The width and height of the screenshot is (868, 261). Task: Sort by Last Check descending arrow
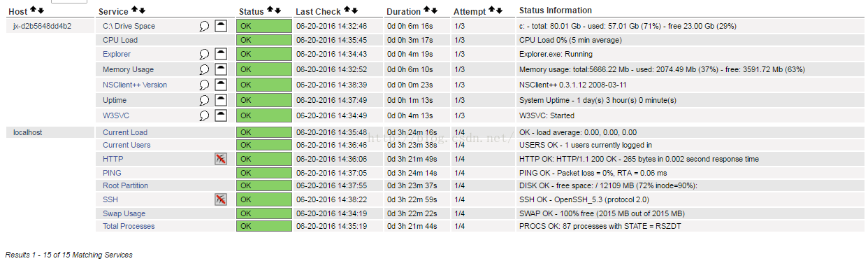point(354,10)
